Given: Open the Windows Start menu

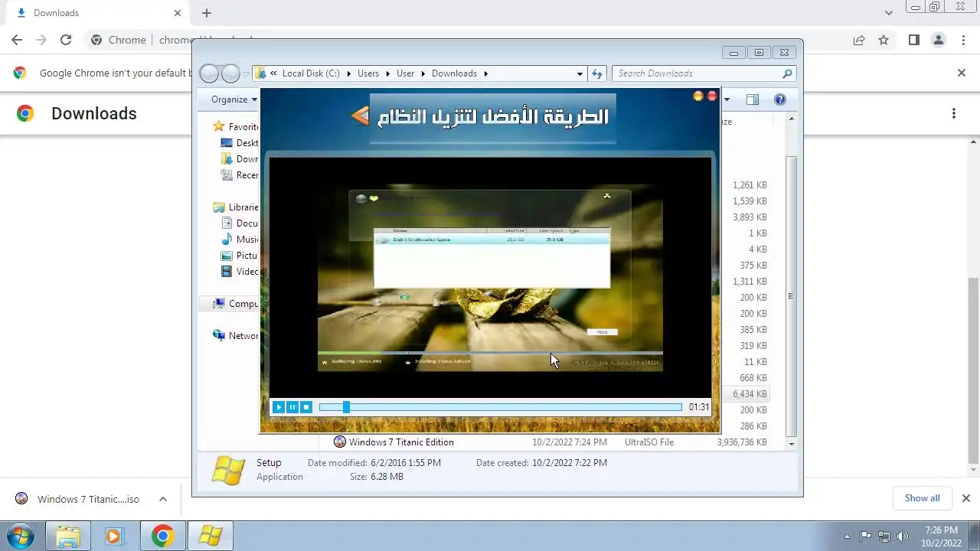Looking at the screenshot, I should pyautogui.click(x=20, y=536).
